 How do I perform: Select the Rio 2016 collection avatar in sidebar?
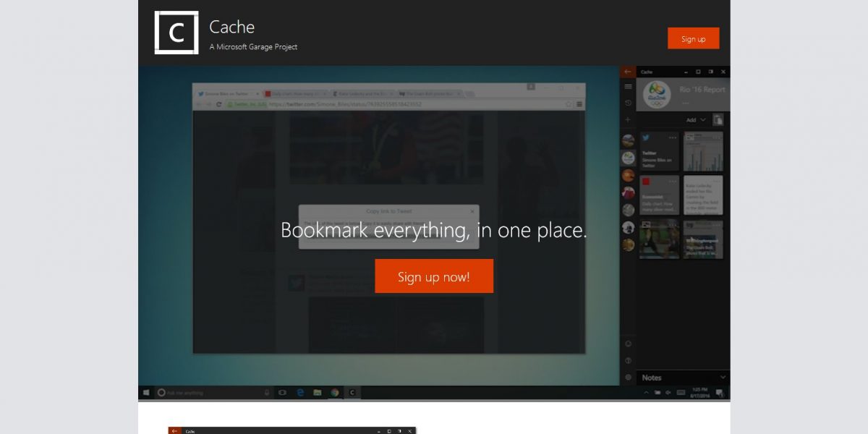click(x=628, y=157)
